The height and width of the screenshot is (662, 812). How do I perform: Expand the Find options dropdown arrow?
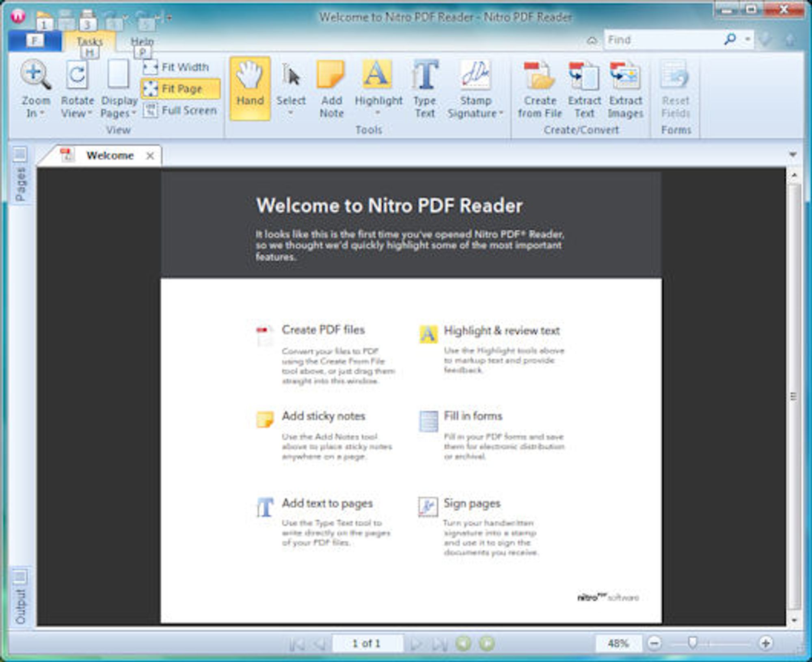747,40
